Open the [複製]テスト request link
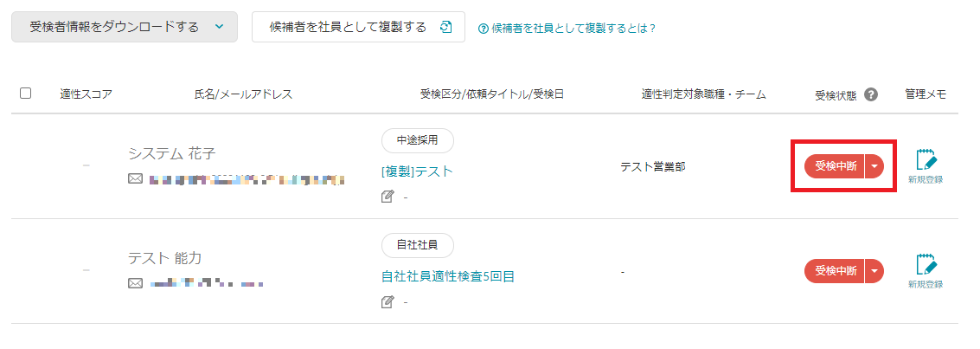This screenshot has width=980, height=349. (417, 171)
